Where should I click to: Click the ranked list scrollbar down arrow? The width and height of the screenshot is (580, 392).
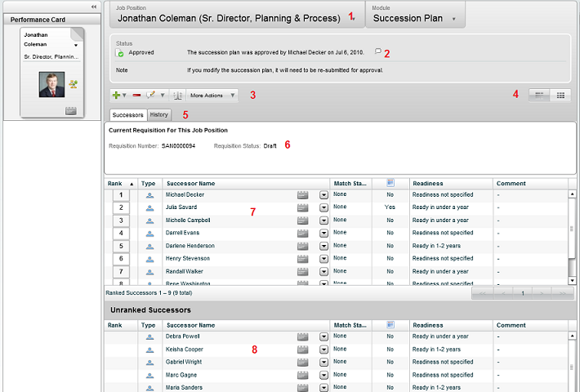point(572,281)
